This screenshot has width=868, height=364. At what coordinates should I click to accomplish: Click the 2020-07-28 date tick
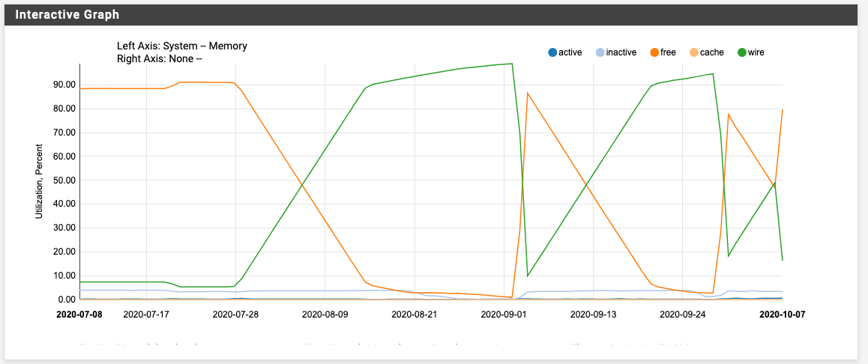point(235,315)
